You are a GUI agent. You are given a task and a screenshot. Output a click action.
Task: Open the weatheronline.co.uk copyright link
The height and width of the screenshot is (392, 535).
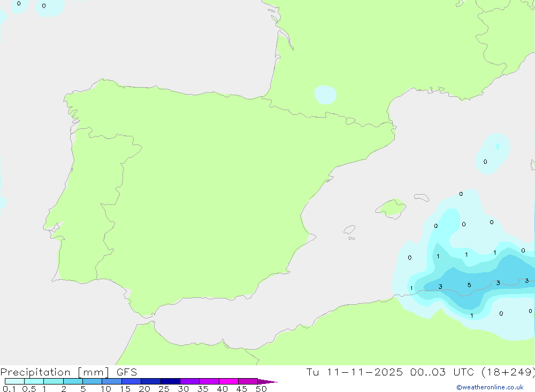point(490,387)
